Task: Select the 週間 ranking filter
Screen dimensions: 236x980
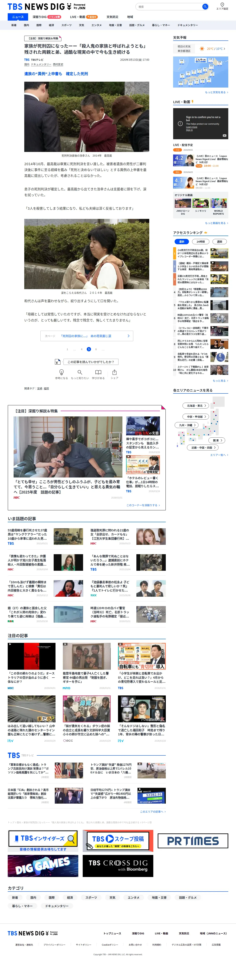Action: coord(220,242)
